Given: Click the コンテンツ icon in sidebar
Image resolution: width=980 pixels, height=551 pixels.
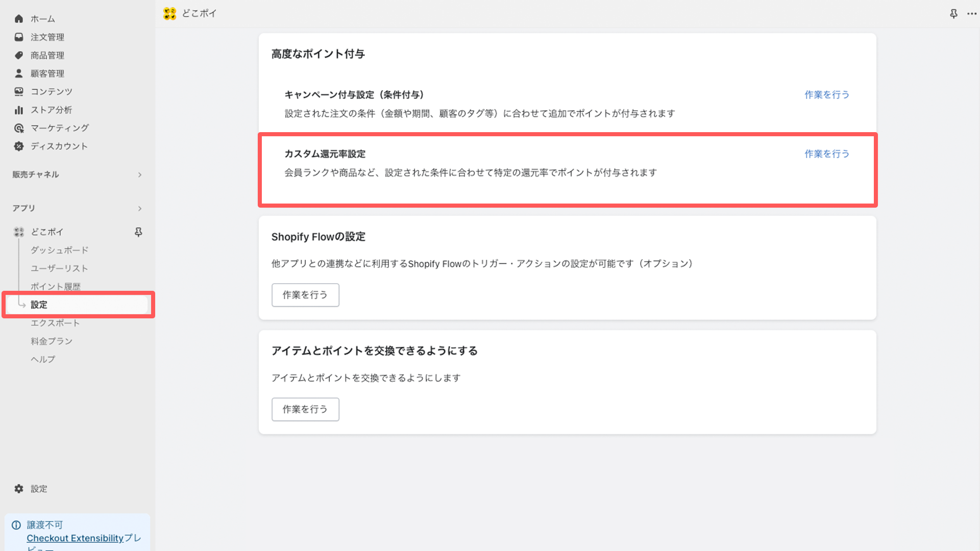Looking at the screenshot, I should pyautogui.click(x=19, y=92).
